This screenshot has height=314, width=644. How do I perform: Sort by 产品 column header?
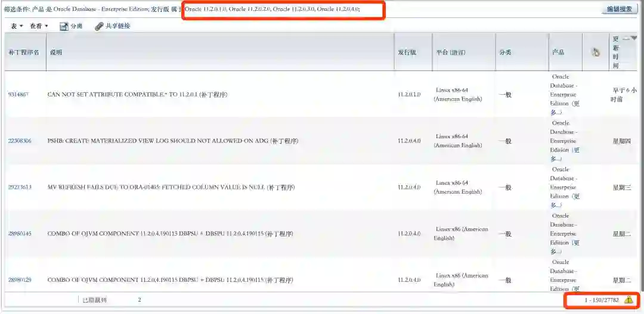click(x=558, y=52)
